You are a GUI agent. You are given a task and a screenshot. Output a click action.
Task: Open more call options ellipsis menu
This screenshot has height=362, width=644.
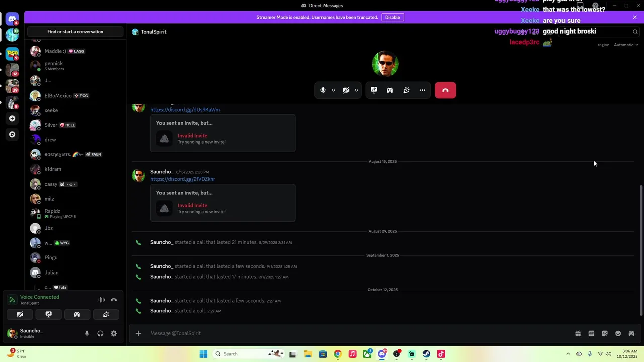(422, 90)
